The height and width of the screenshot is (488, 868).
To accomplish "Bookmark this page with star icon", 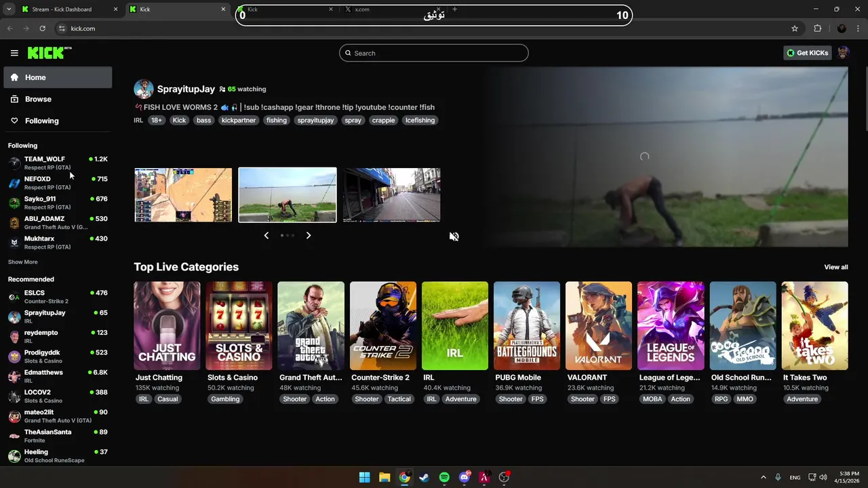I will point(795,28).
